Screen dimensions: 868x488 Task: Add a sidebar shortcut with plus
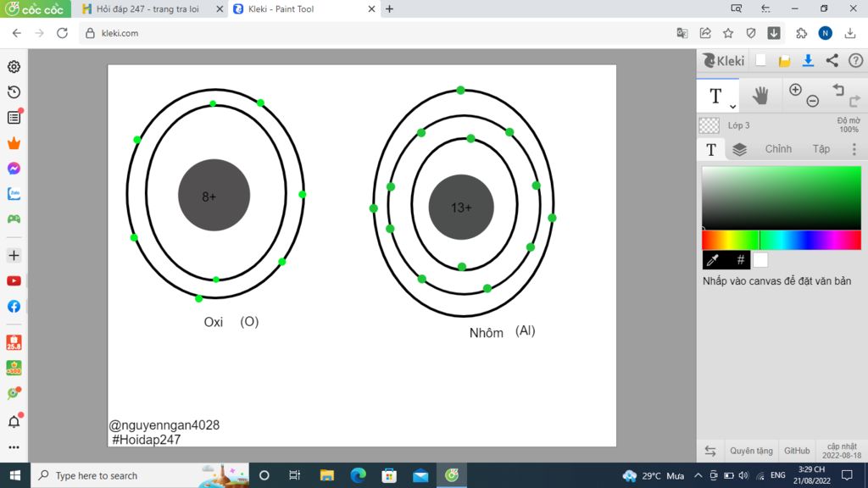pyautogui.click(x=14, y=256)
